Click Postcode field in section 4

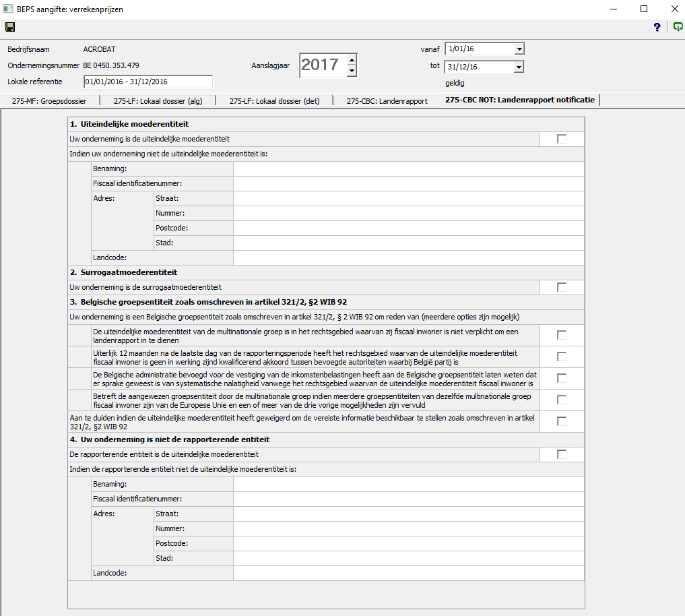point(409,544)
